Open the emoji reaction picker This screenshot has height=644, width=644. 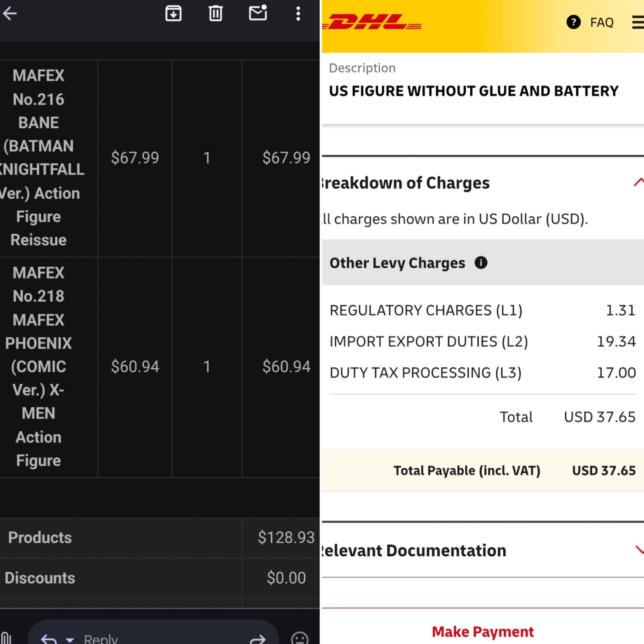[300, 638]
